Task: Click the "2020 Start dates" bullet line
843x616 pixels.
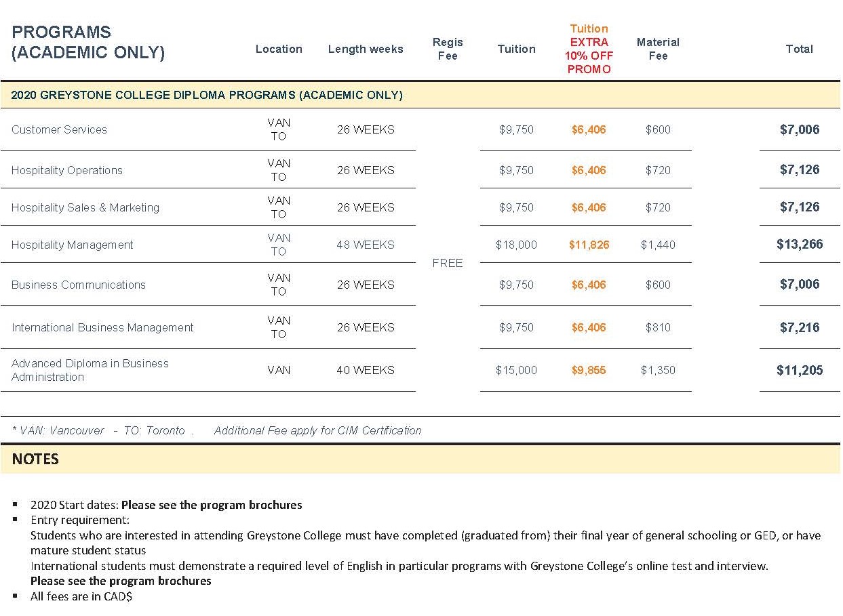Action: (x=166, y=505)
